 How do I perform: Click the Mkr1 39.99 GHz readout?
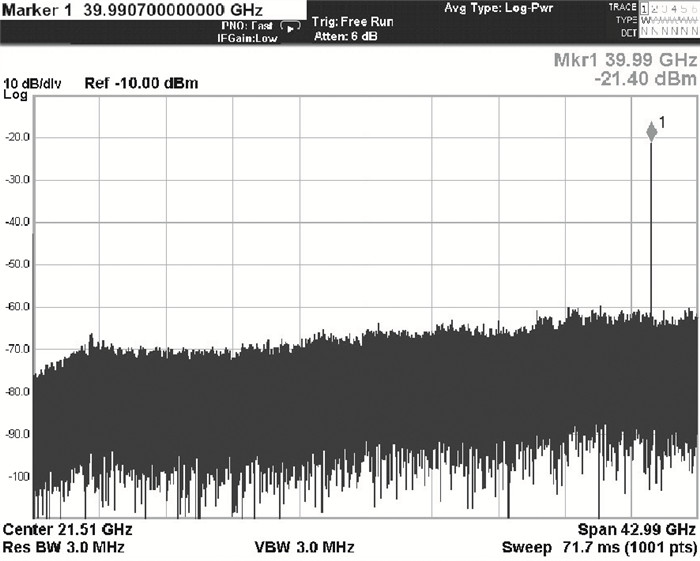pyautogui.click(x=624, y=60)
